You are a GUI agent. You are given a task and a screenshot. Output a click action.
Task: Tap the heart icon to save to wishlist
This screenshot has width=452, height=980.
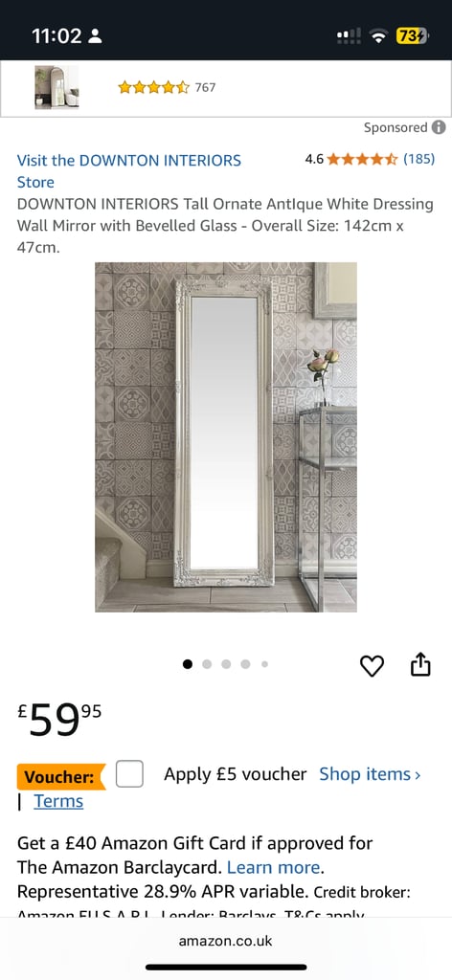[x=372, y=666]
